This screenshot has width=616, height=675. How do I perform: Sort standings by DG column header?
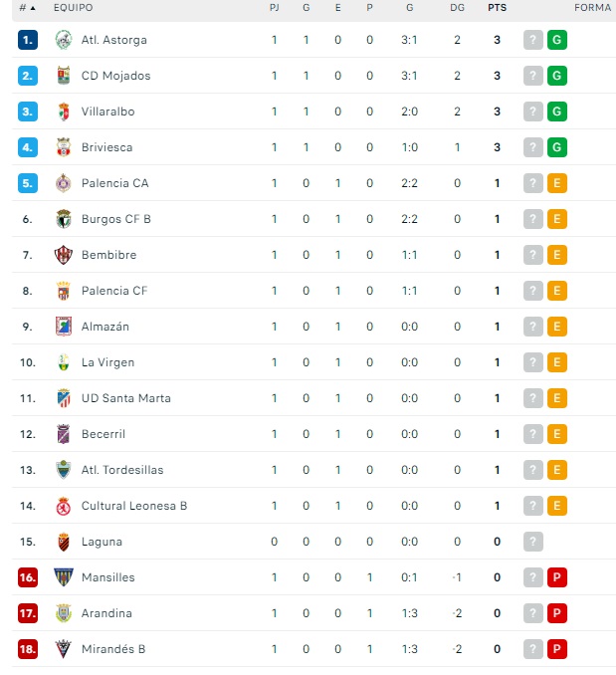click(x=457, y=8)
